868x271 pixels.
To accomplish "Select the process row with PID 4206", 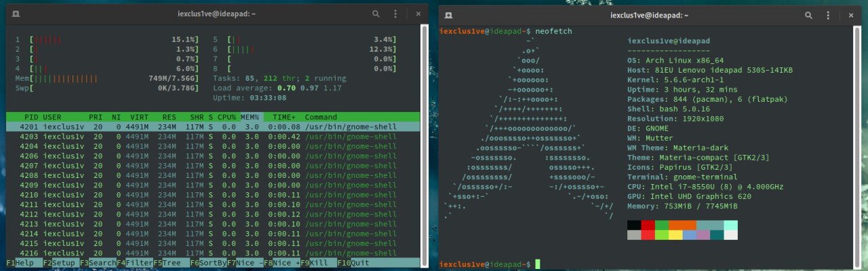I will click(212, 156).
